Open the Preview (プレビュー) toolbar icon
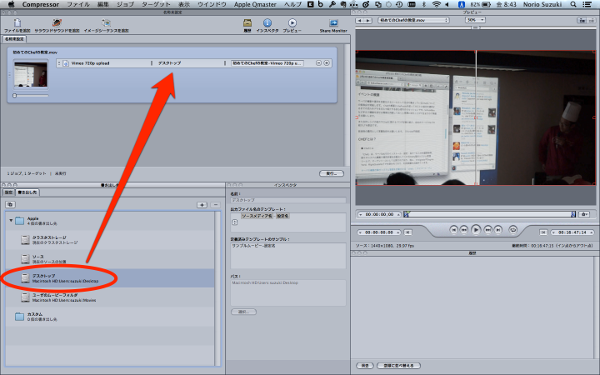Viewport: 600px width, 375px height. [292, 23]
